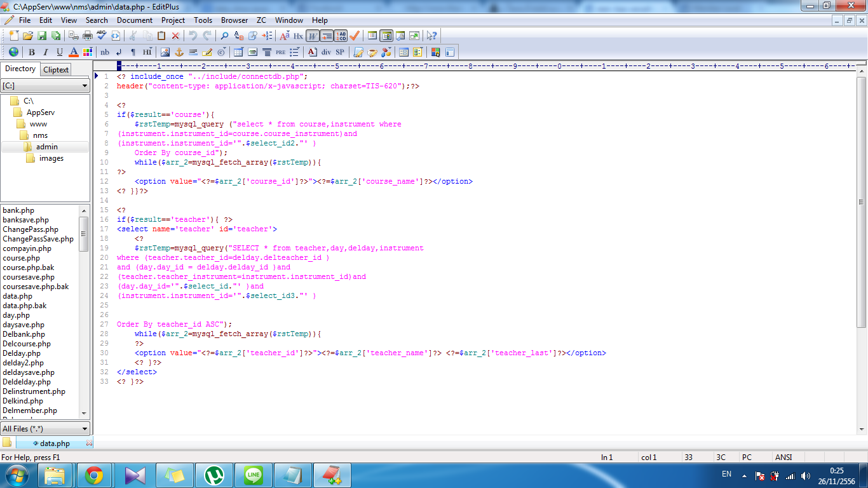
Task: Insert SP span tag icon
Action: (340, 52)
